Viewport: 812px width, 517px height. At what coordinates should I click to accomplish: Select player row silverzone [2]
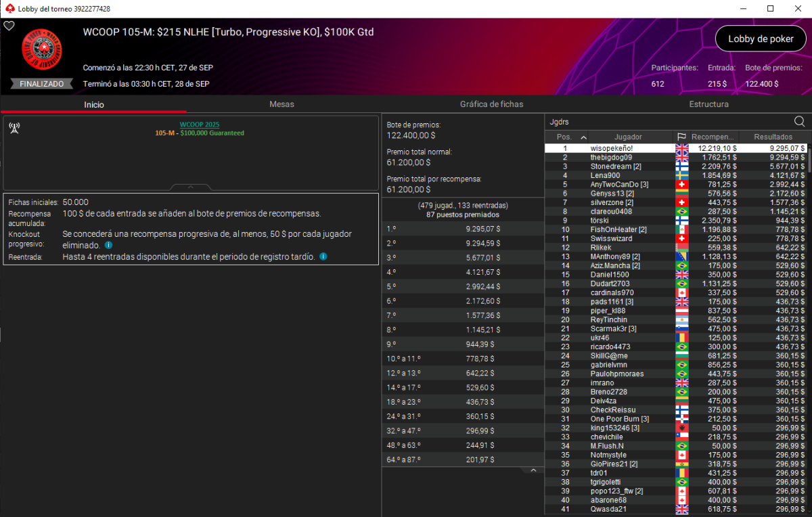click(676, 202)
